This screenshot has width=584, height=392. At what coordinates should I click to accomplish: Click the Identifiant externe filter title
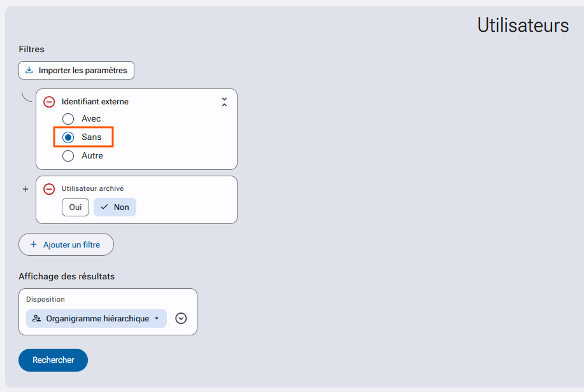pos(95,102)
